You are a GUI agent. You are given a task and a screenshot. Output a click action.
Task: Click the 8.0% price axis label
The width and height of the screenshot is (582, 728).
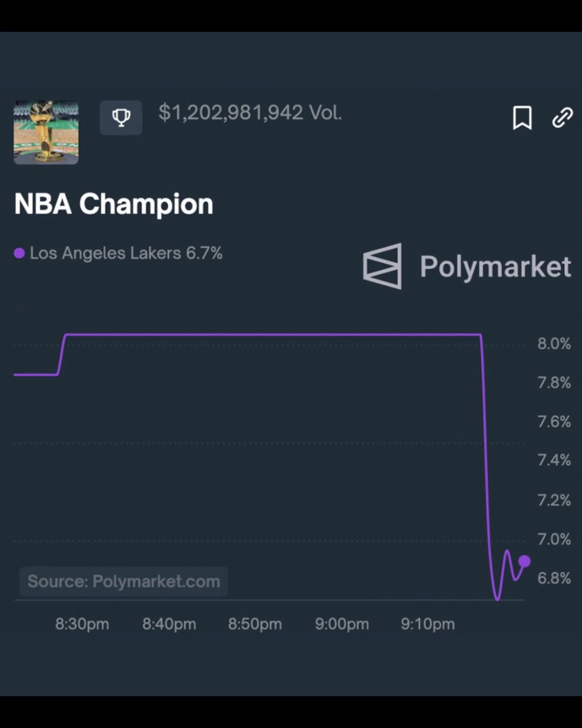[554, 344]
